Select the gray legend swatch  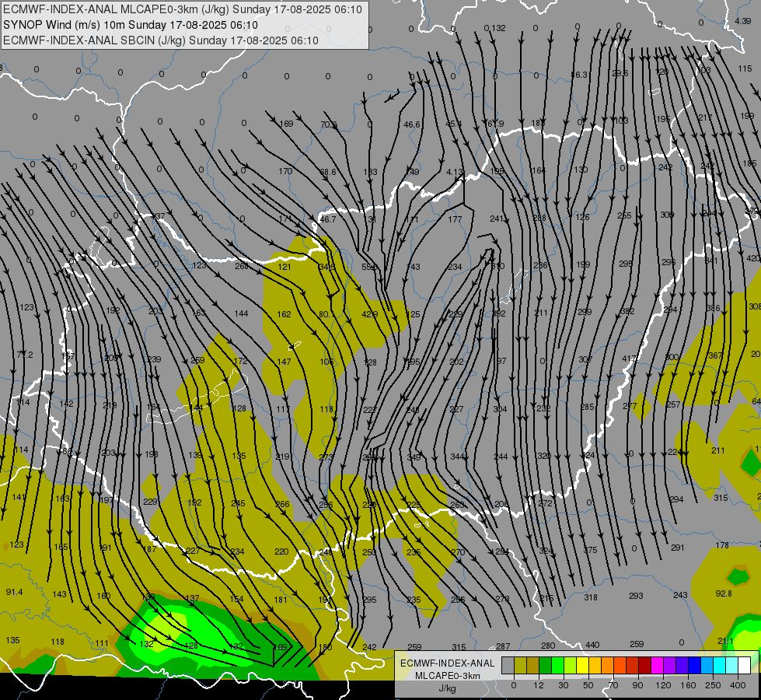coord(508,665)
